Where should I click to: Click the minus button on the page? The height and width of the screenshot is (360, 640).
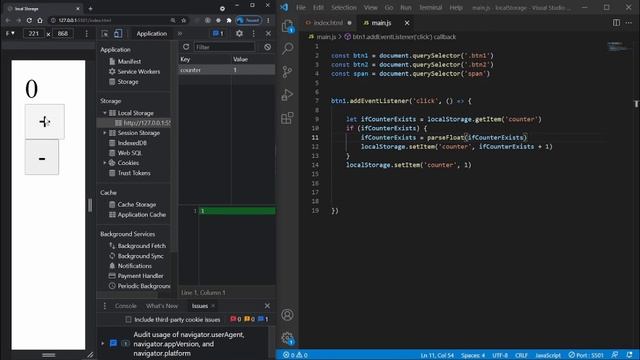click(x=42, y=157)
